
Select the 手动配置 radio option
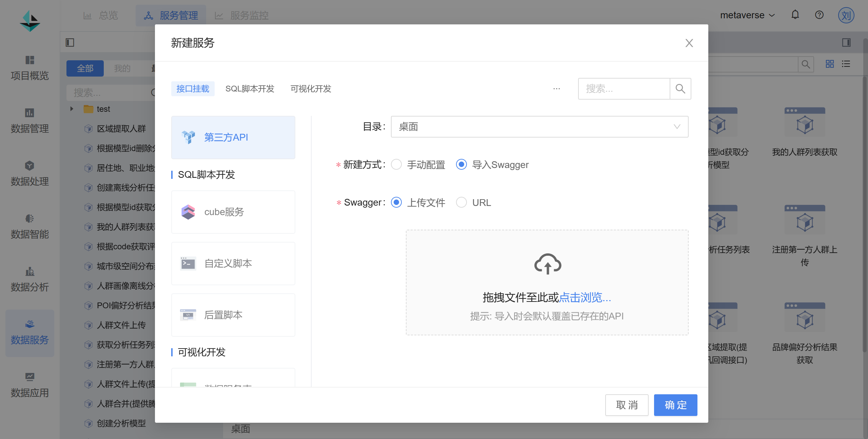point(396,165)
